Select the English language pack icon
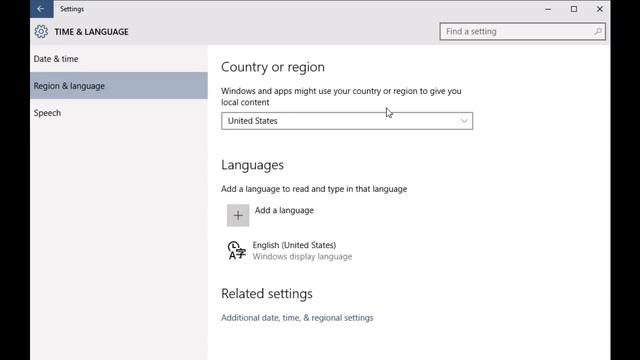Viewport: 640px width, 360px height. coord(236,250)
